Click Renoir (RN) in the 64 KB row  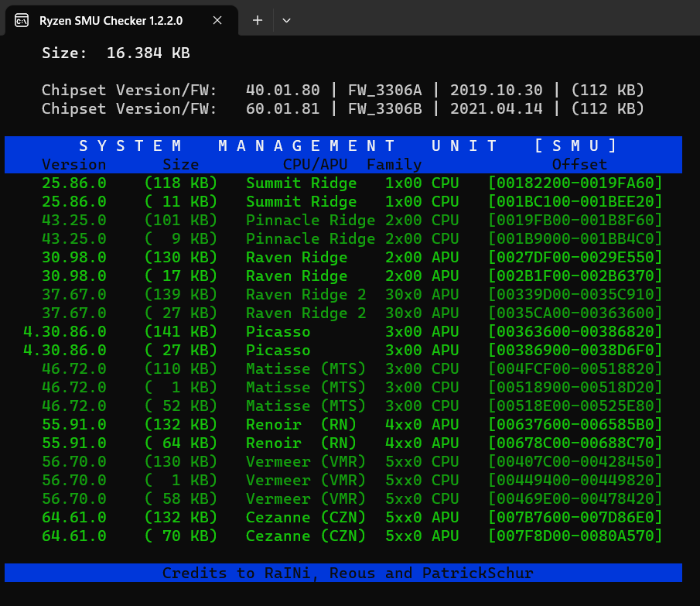point(302,443)
